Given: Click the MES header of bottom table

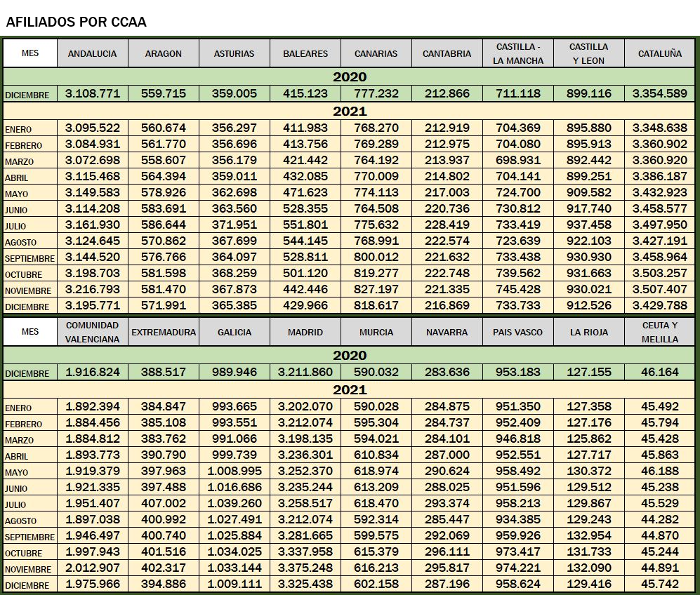Looking at the screenshot, I should click(30, 332).
